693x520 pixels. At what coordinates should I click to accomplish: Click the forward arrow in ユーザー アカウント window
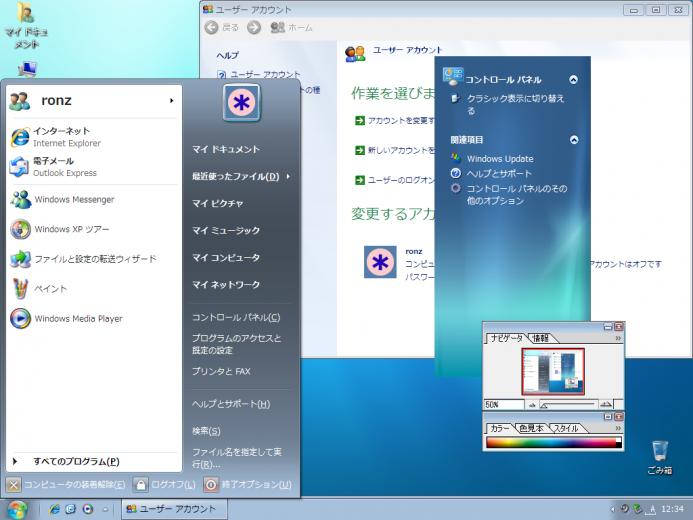pos(254,27)
